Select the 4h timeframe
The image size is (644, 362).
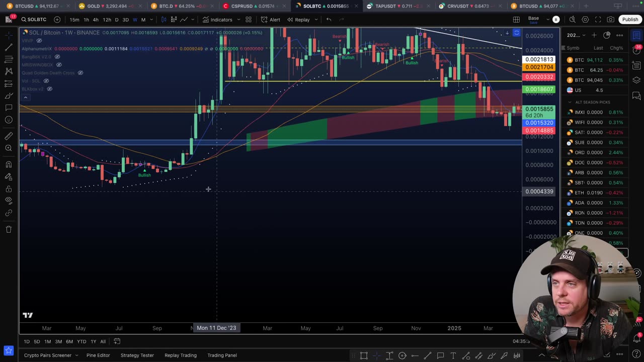coord(96,20)
